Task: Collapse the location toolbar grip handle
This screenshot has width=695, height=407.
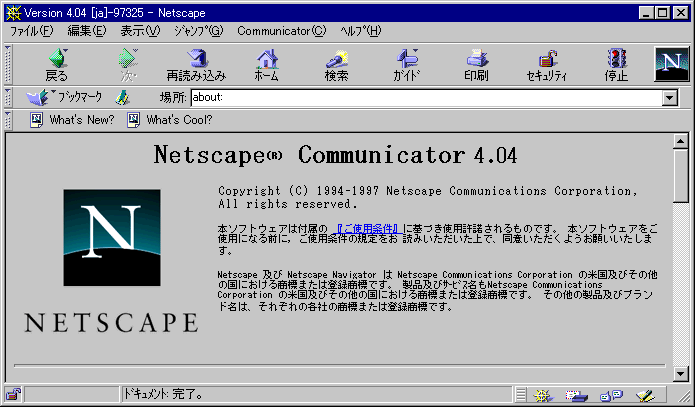Action: coord(8,97)
